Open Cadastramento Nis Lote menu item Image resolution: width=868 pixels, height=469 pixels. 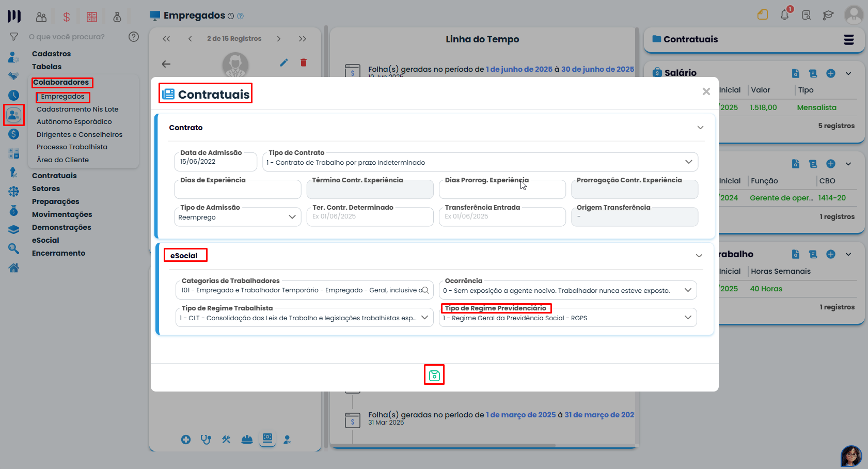pos(77,109)
